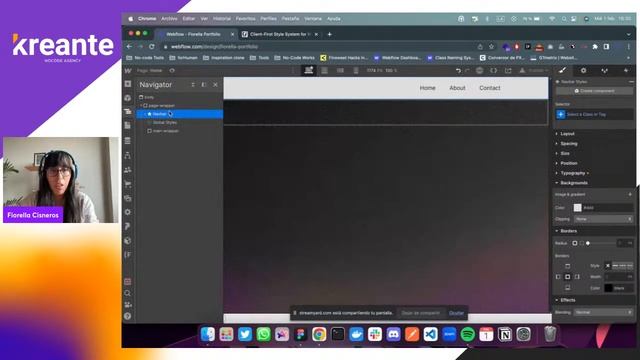Screen dimensions: 640x360
Task: Select the top border side
Action: 567,266
